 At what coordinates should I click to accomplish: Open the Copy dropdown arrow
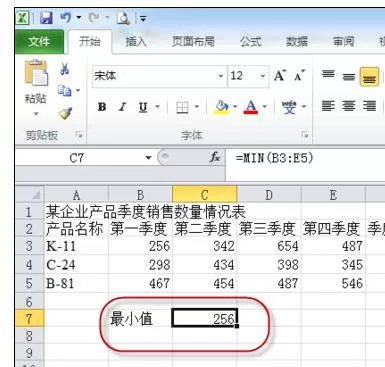point(78,90)
